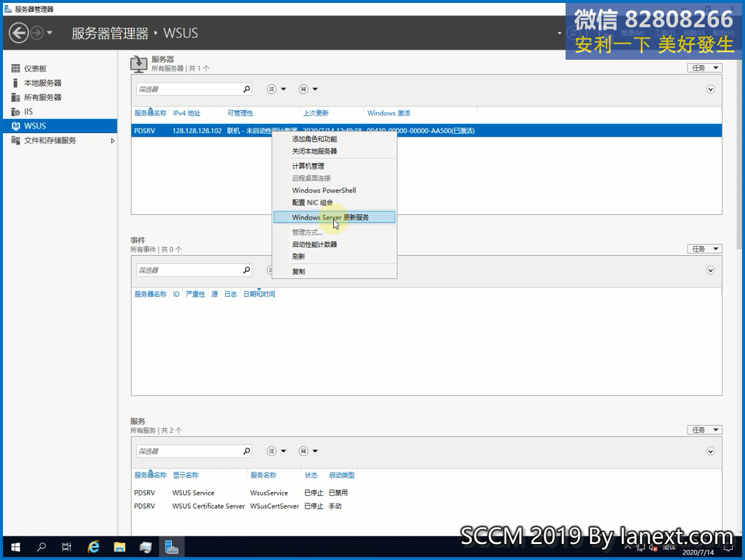
Task: Sort services by the 服务名称 column
Action: click(x=264, y=475)
